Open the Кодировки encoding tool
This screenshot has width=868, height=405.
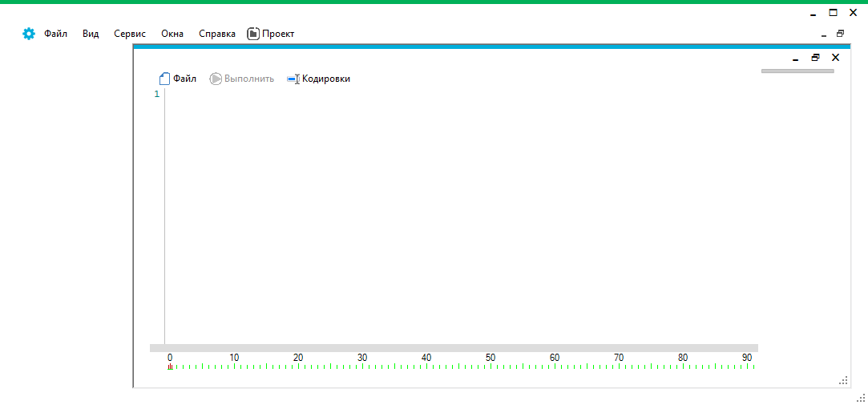pyautogui.click(x=318, y=79)
